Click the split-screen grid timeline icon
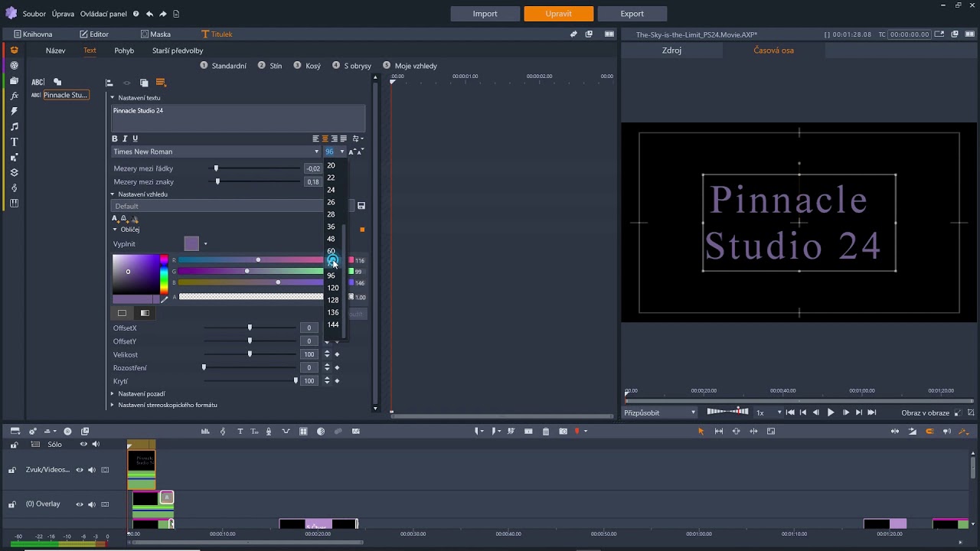Viewport: 980px width, 551px height. [x=303, y=432]
